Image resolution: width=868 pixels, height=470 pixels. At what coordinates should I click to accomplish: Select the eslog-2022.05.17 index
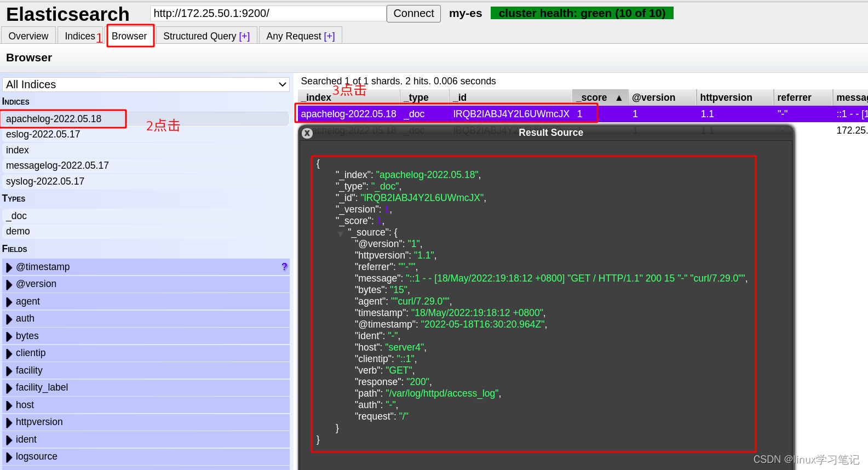146,134
